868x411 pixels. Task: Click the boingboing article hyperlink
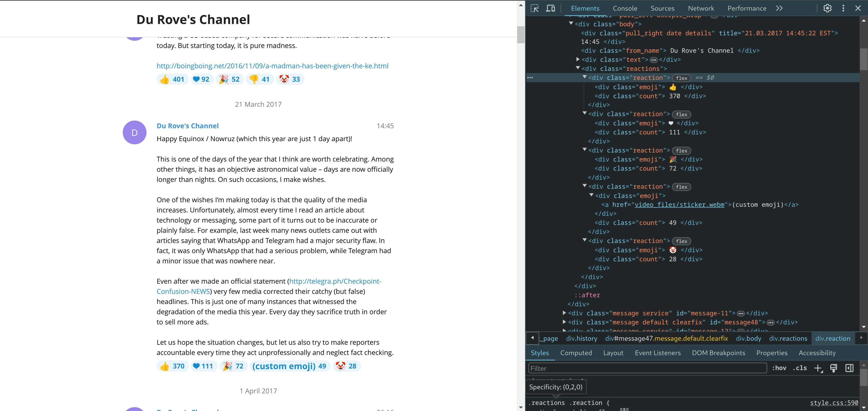coord(272,66)
